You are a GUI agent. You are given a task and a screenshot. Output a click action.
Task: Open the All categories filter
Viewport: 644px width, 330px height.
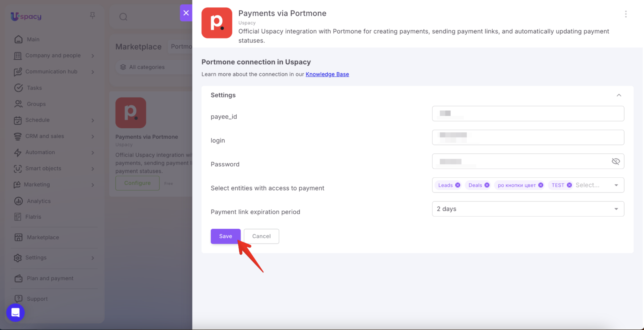pos(154,67)
